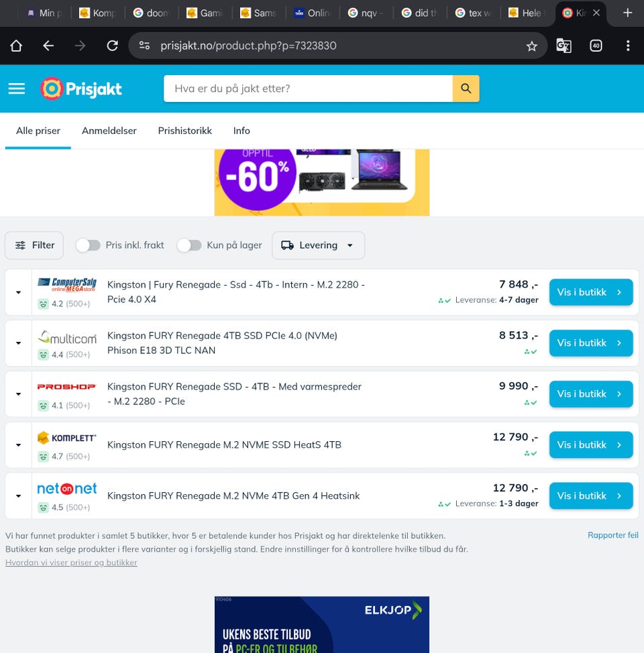
Task: Switch to the doom Google tab
Action: coord(152,13)
